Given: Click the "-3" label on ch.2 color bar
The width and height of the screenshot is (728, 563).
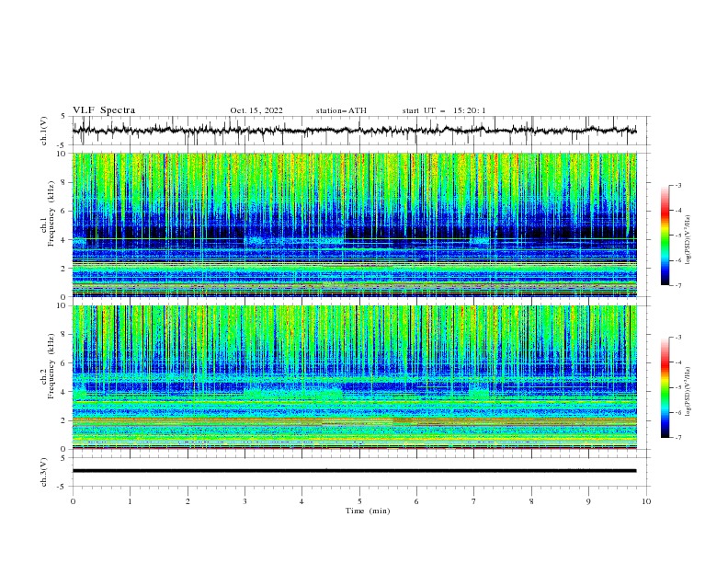Looking at the screenshot, I should 678,337.
